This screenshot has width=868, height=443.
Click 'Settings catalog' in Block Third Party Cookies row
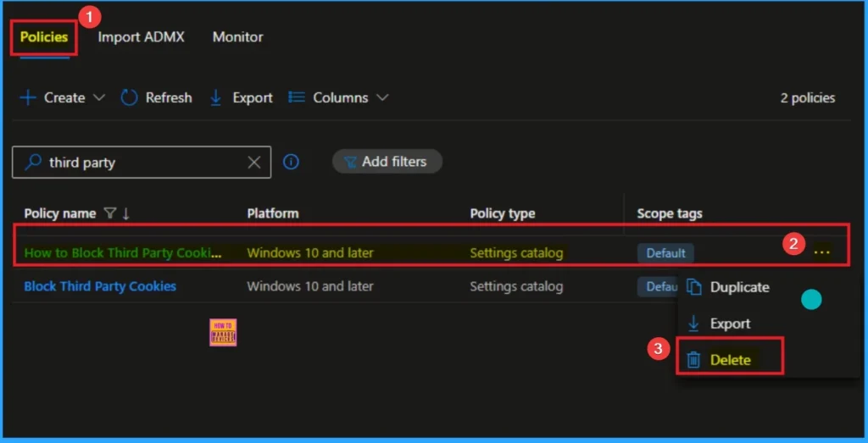point(516,286)
